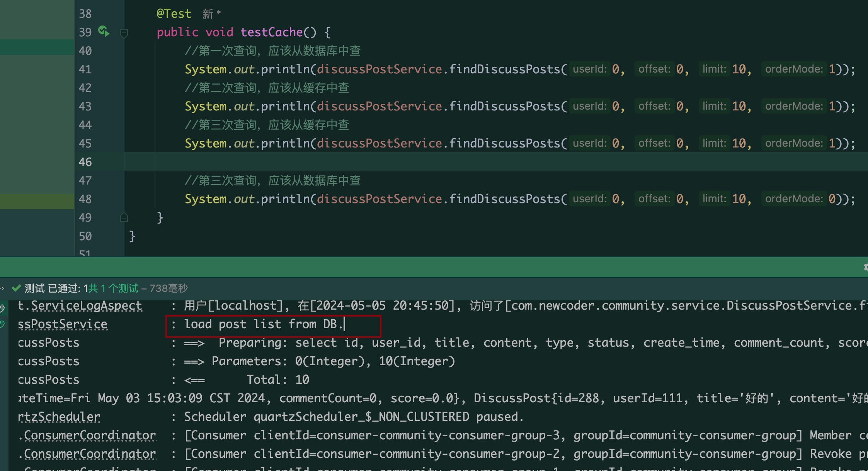Screen dimensions: 868x471
Task: Place caret on empty highlighted line 46
Action: click(496, 162)
